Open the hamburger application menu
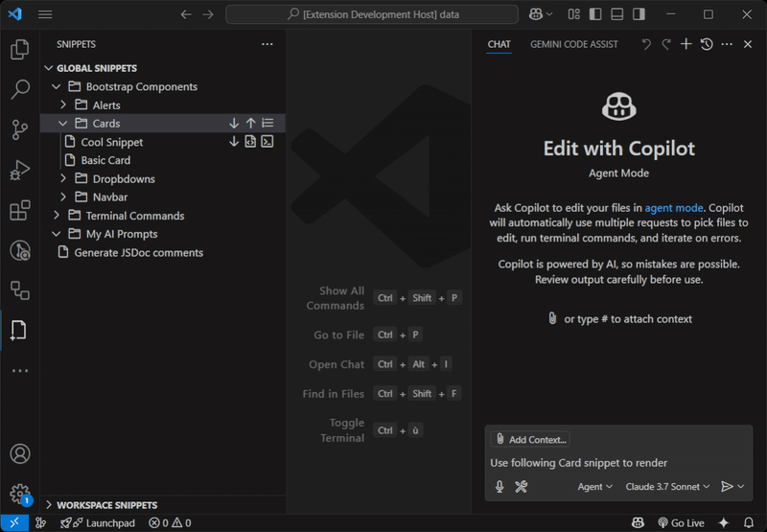 [x=45, y=14]
